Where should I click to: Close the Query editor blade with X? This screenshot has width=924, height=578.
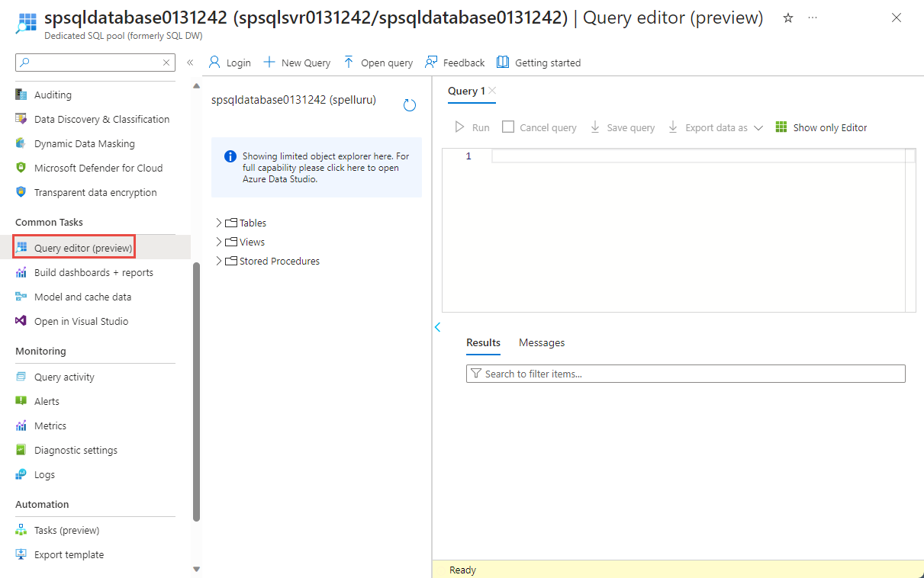897,18
